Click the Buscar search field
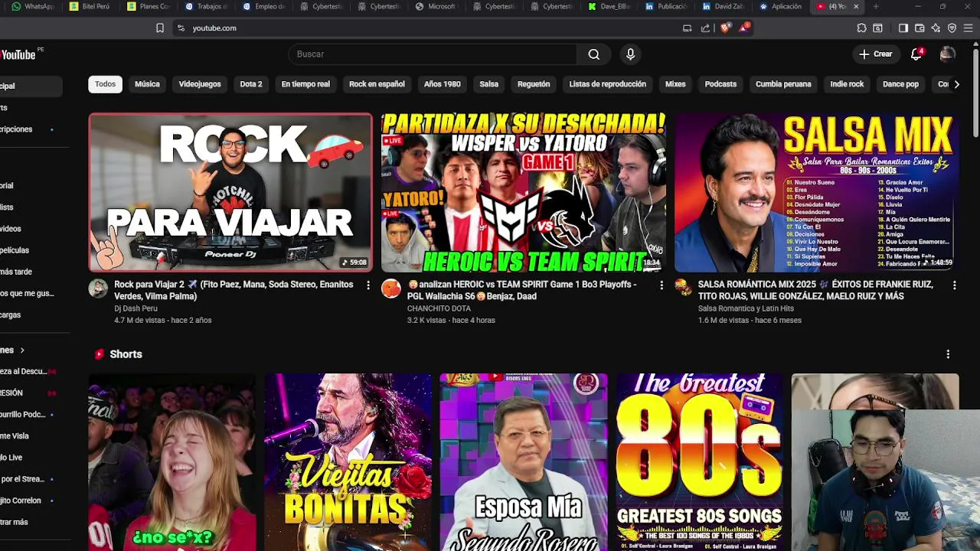Image resolution: width=980 pixels, height=551 pixels. click(433, 54)
